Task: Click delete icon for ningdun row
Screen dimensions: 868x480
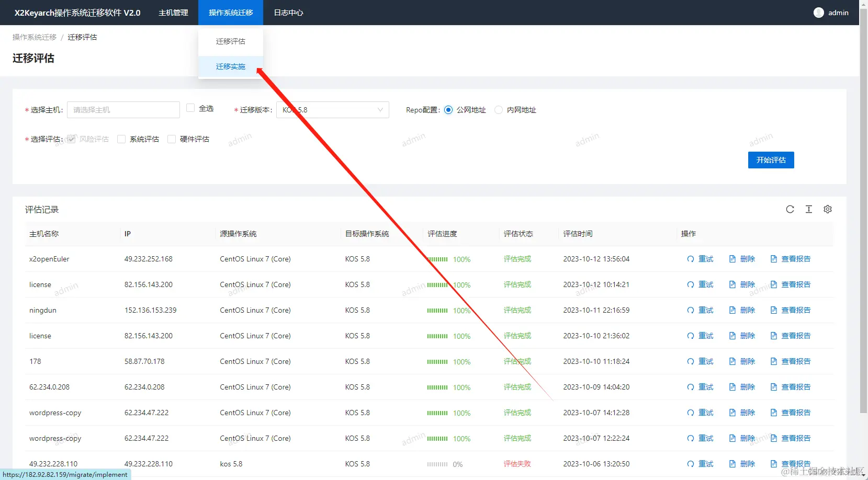Action: [732, 310]
